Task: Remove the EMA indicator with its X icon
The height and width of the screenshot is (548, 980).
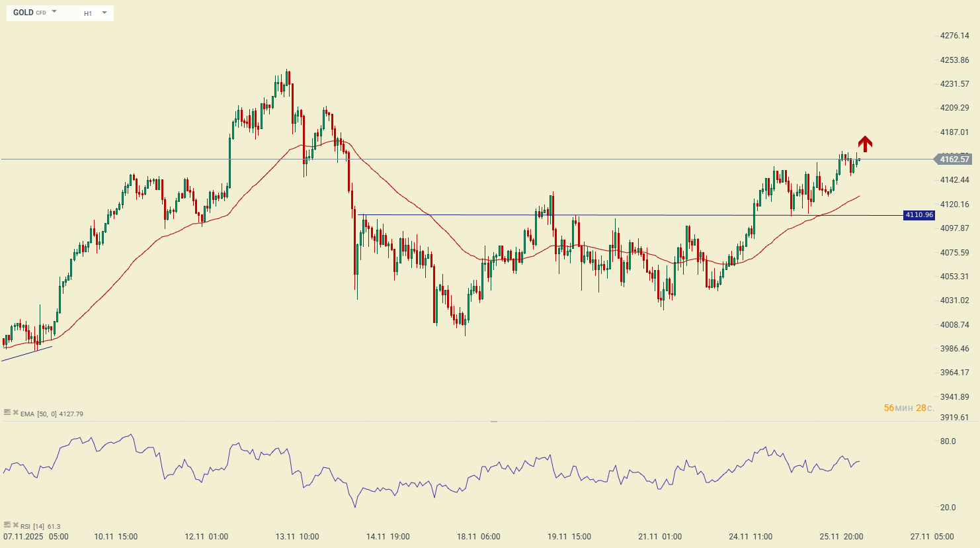Action: (x=15, y=412)
